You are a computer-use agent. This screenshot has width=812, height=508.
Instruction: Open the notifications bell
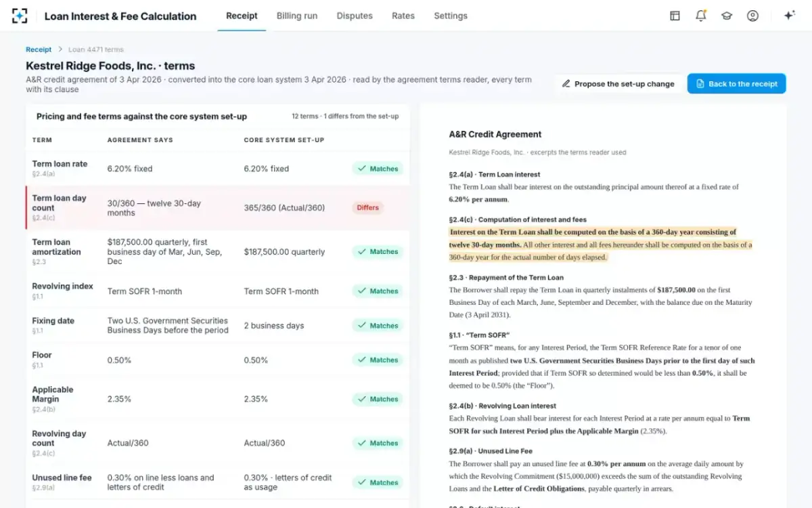(701, 16)
